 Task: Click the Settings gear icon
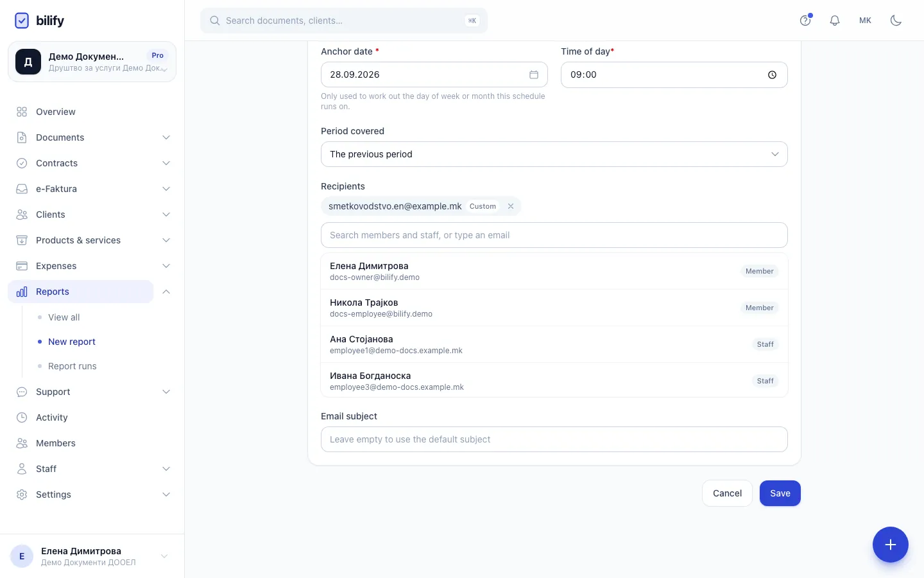(x=22, y=495)
